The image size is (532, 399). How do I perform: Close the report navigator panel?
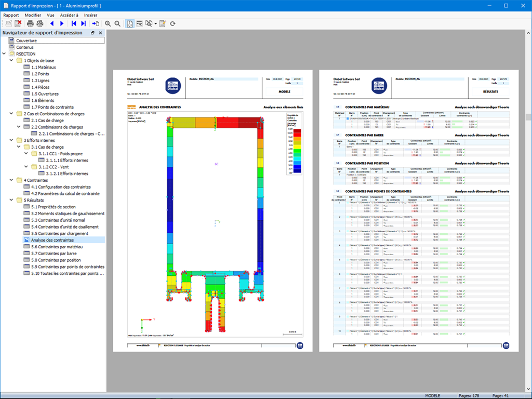tap(100, 33)
